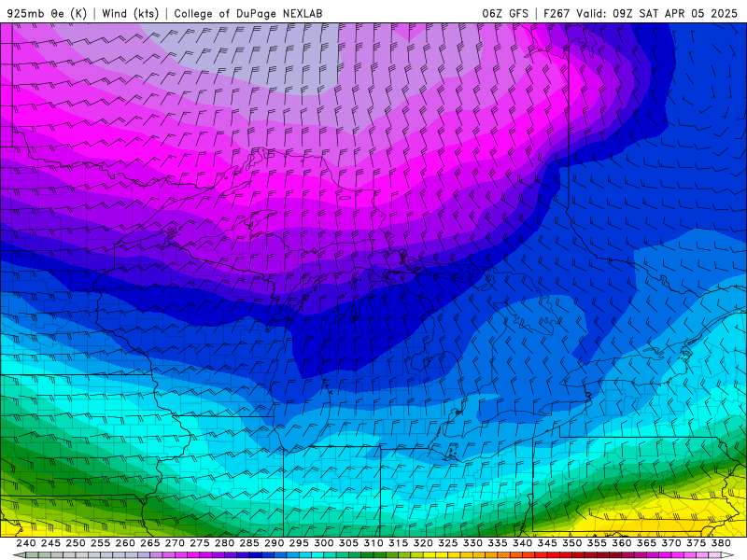This screenshot has height=560, width=747.
Task: Click 'College of DuPage NEXLAB' header text
Action: click(248, 13)
